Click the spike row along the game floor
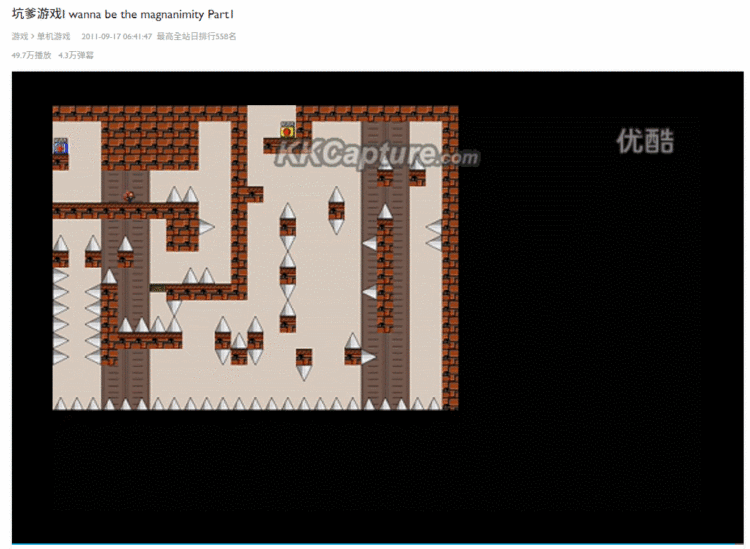Viewport: 750px width, 549px height. 250,403
